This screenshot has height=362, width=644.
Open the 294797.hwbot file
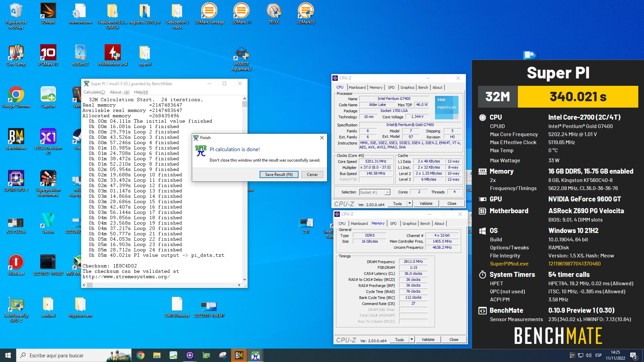[x=177, y=307]
